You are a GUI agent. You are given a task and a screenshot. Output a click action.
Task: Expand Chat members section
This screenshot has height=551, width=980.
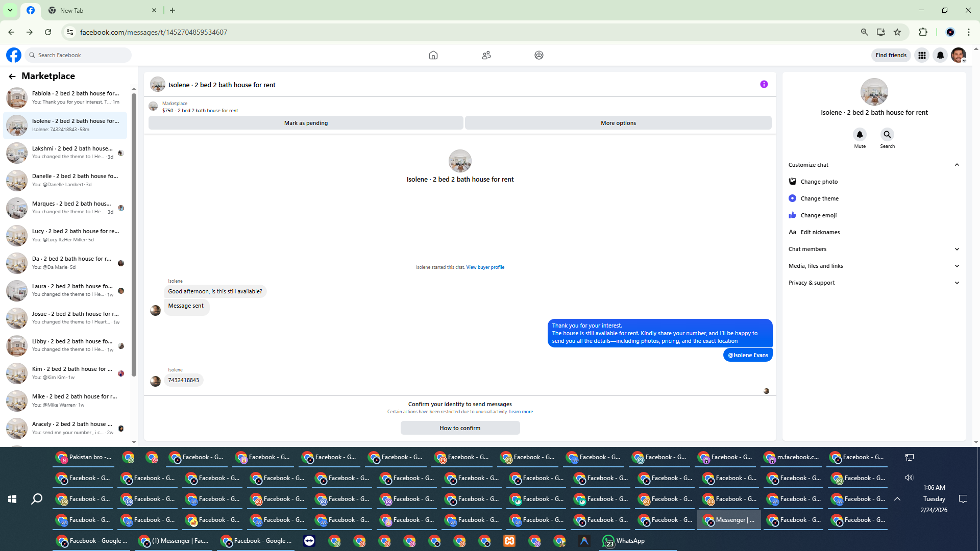point(957,249)
